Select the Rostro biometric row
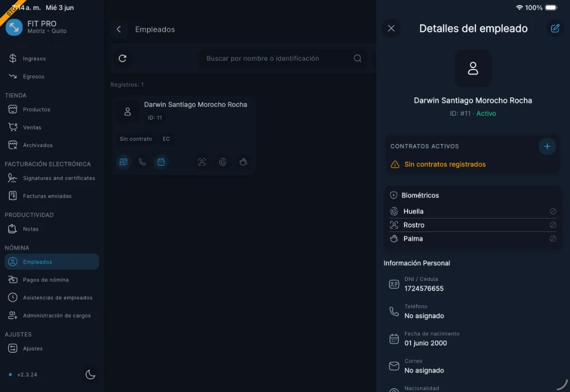Image resolution: width=570 pixels, height=392 pixels. [x=473, y=225]
